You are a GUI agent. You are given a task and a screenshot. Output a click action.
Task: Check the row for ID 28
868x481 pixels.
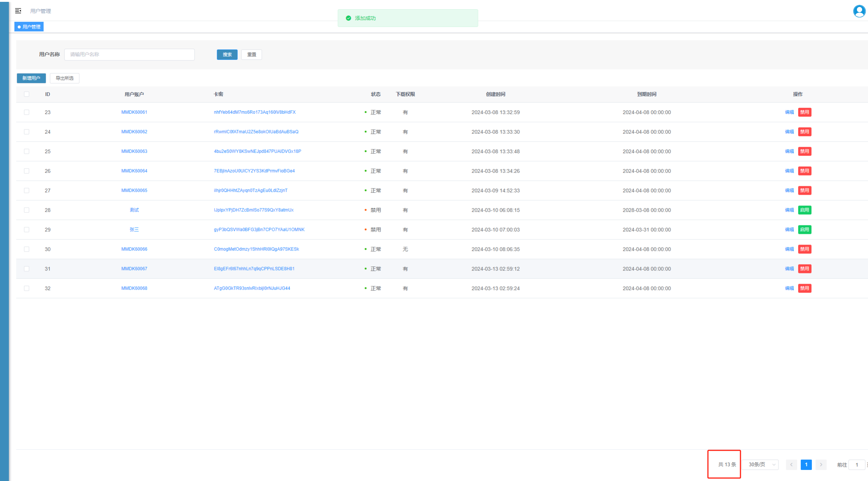coord(27,210)
